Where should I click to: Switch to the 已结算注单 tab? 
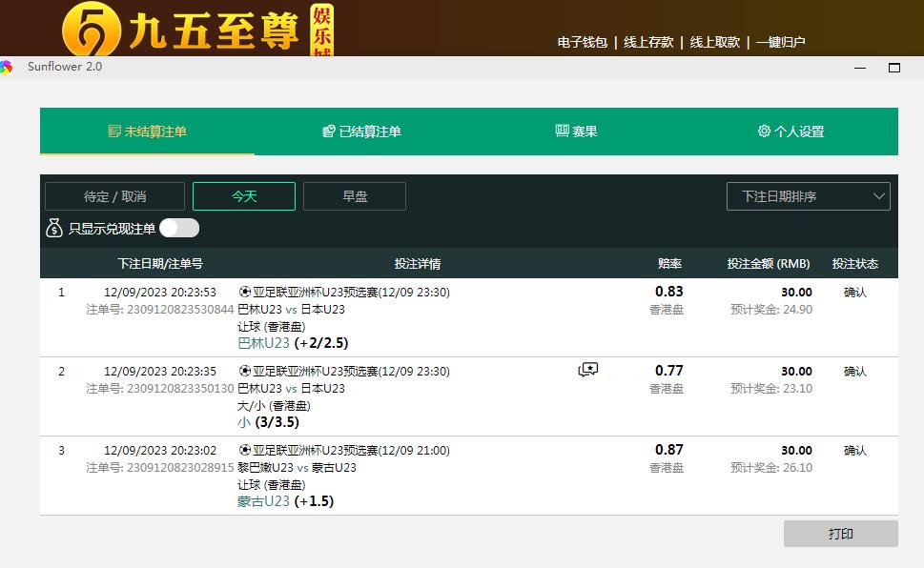click(x=362, y=132)
